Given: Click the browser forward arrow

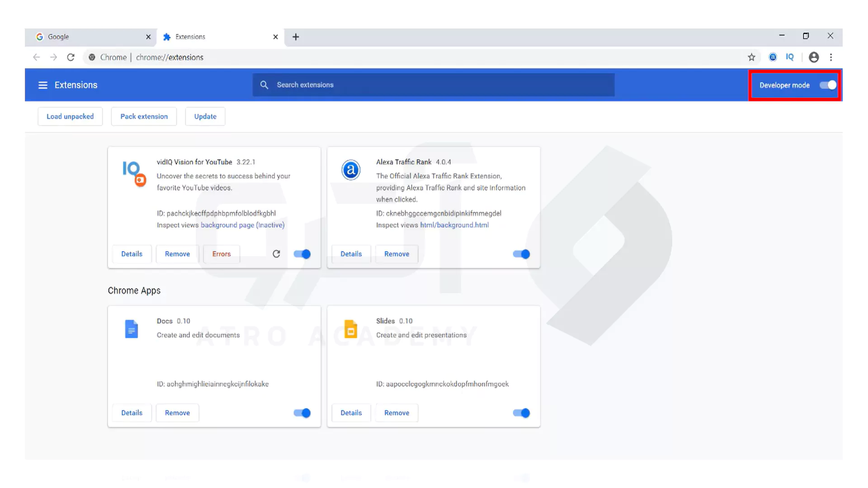Looking at the screenshot, I should point(53,57).
